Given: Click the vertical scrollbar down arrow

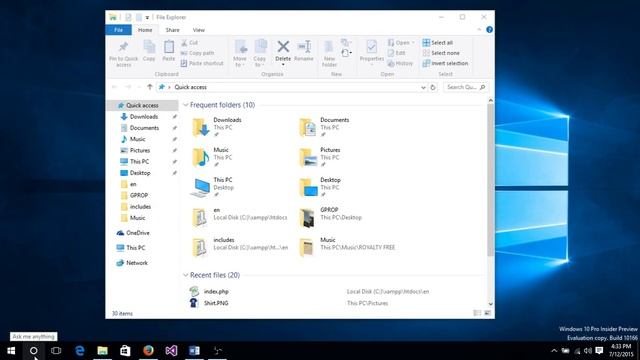Looking at the screenshot, I should pyautogui.click(x=491, y=304).
